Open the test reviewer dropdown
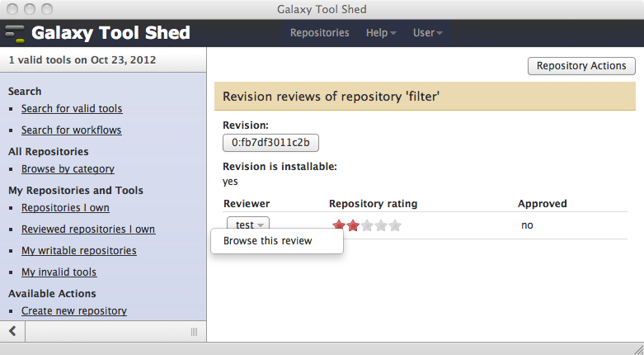The height and width of the screenshot is (355, 644). pyautogui.click(x=248, y=225)
